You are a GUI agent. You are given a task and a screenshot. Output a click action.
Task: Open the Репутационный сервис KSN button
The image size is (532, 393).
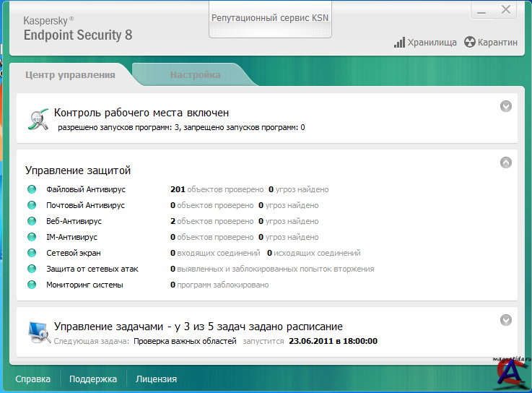pyautogui.click(x=269, y=17)
